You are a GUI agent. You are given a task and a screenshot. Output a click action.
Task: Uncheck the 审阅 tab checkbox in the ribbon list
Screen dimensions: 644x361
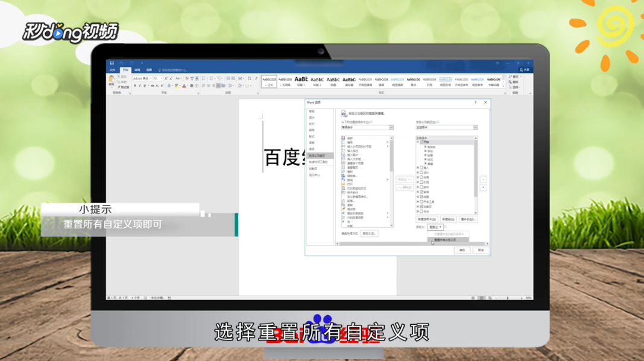[421, 192]
